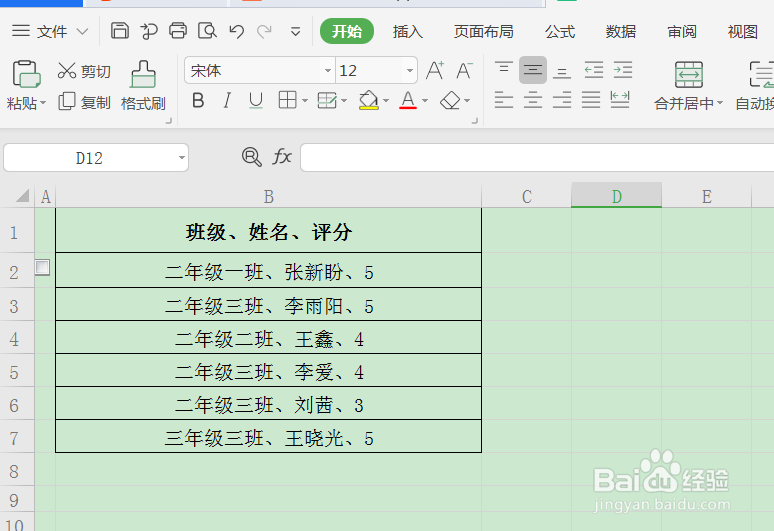Align text left horizontally
The height and width of the screenshot is (531, 774).
503,100
